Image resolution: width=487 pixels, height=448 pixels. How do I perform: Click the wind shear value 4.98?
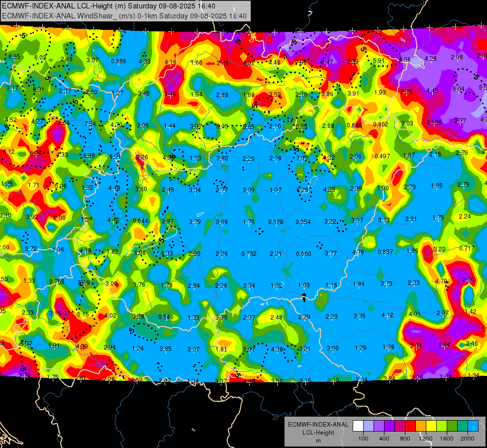pyautogui.click(x=139, y=253)
